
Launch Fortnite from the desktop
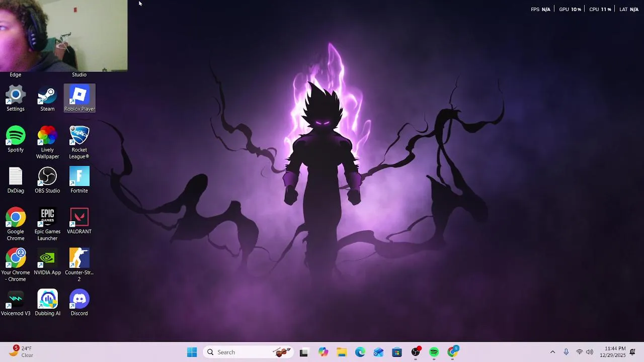[x=79, y=180]
